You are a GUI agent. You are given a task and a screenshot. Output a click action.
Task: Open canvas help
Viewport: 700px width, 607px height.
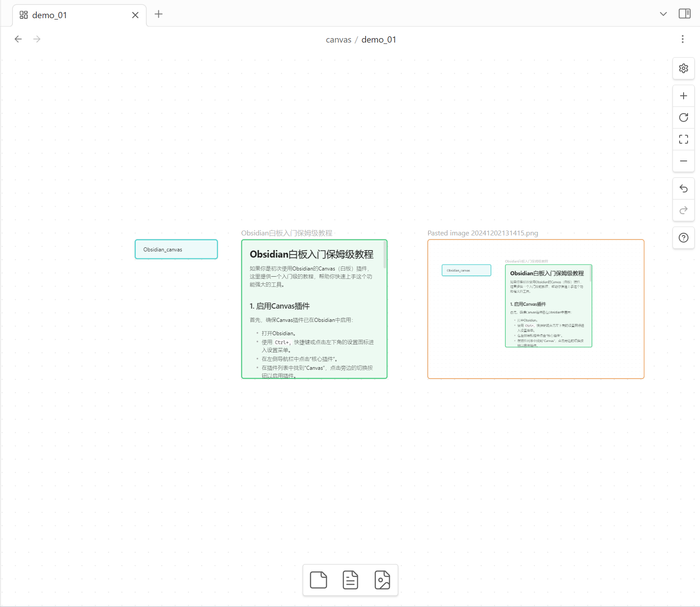coord(683,238)
